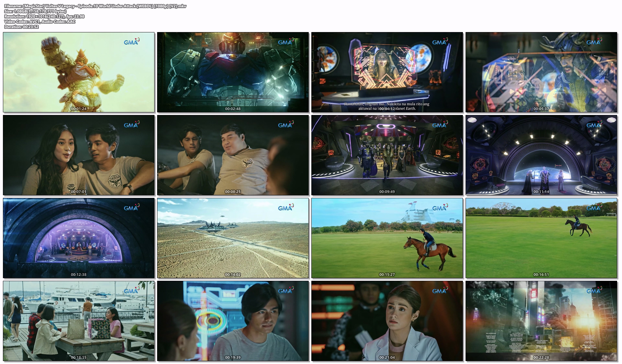The width and height of the screenshot is (622, 364).
Task: Click the marina picnic thumbnail at 00:18:15
Action: click(x=79, y=321)
